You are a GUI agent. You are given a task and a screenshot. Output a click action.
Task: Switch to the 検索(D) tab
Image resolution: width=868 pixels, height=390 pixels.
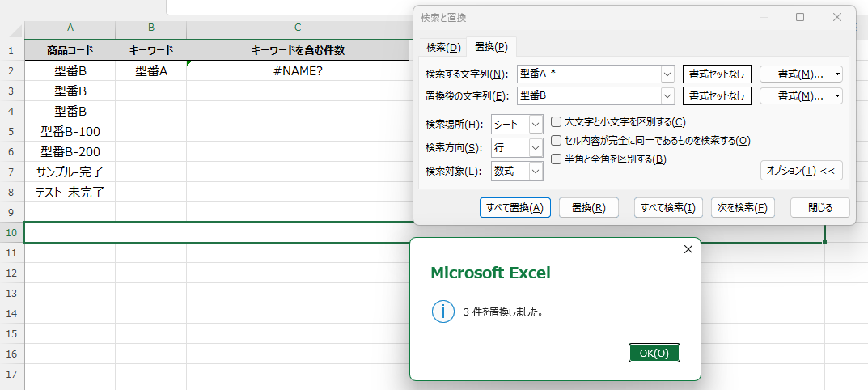point(443,47)
